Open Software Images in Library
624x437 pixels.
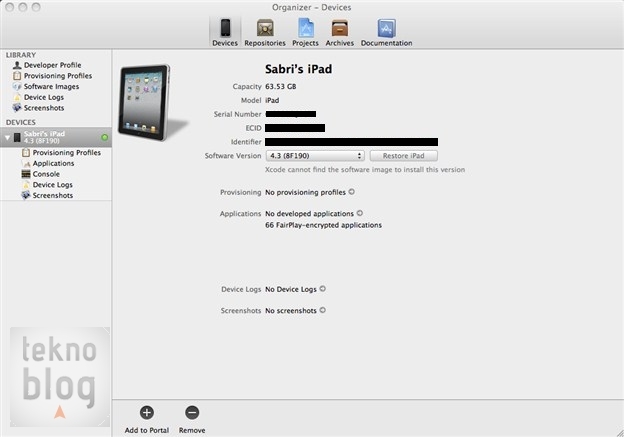tap(46, 86)
